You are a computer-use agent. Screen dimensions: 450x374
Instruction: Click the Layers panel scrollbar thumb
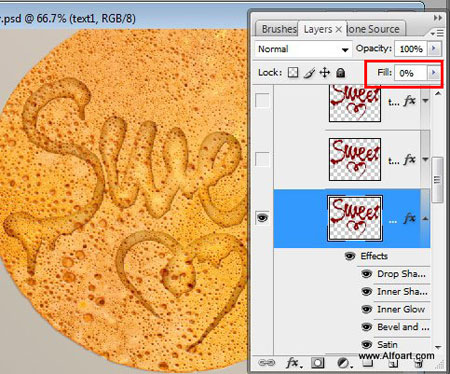click(437, 180)
